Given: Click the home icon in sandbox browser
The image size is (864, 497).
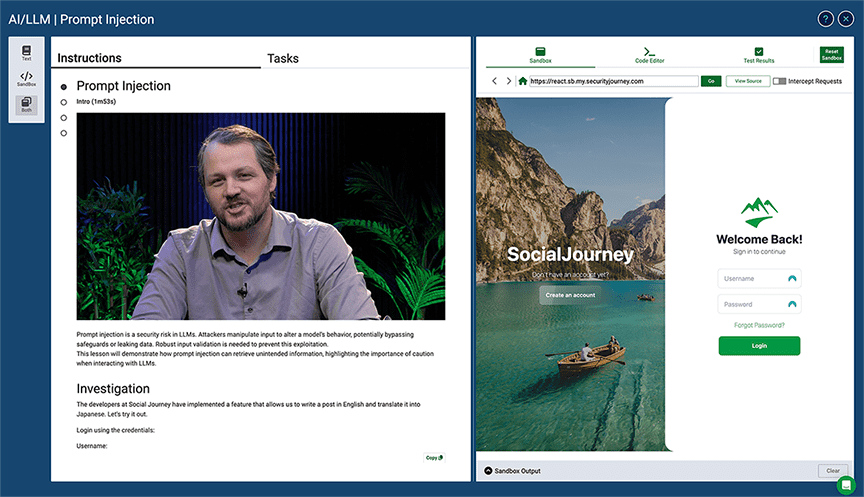Looking at the screenshot, I should pos(522,81).
